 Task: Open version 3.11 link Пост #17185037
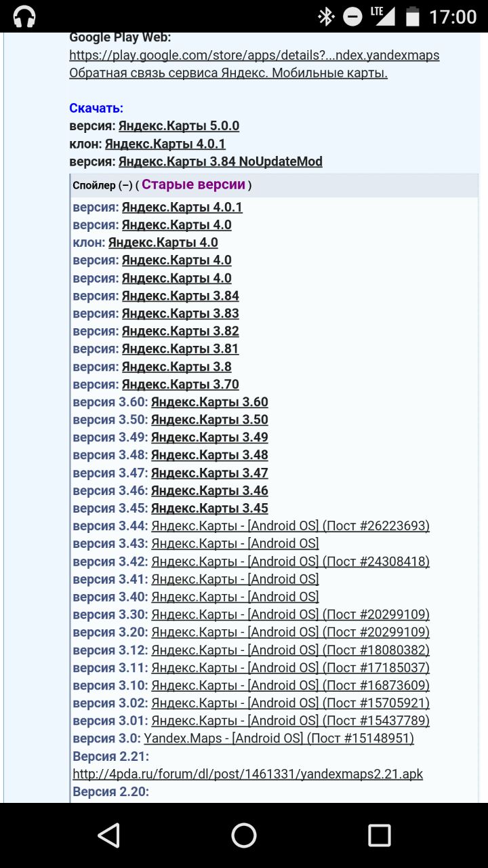(x=290, y=668)
